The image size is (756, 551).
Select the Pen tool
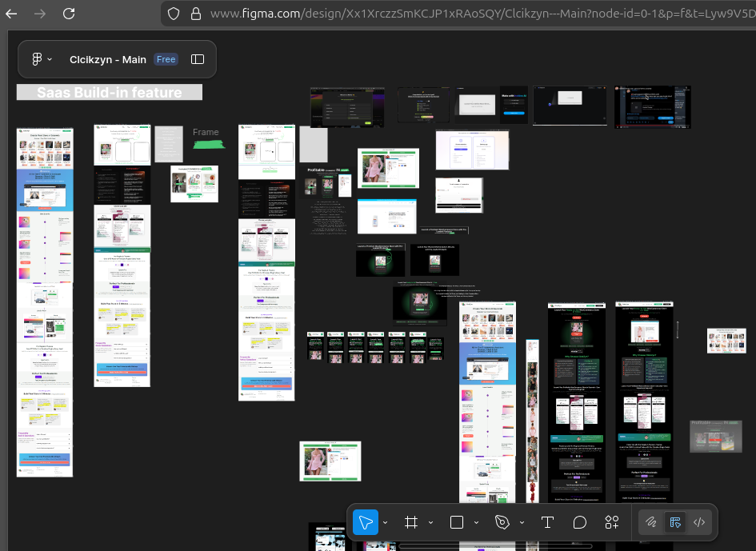[x=502, y=522]
